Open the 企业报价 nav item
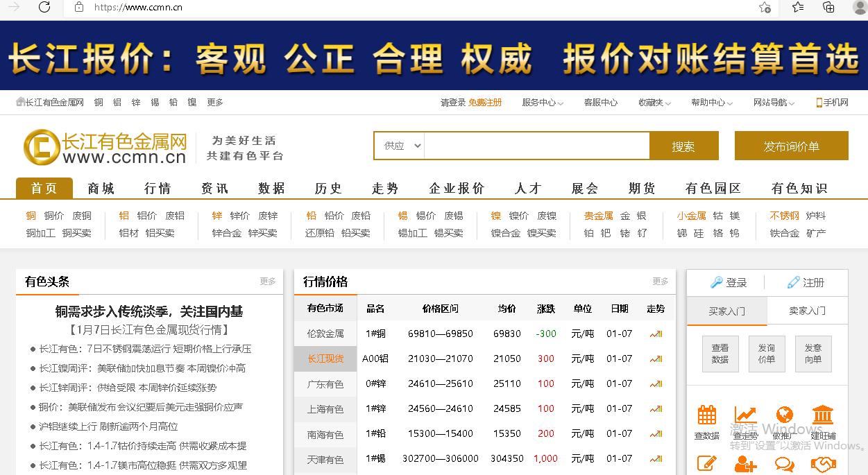The width and height of the screenshot is (868, 475). click(457, 188)
